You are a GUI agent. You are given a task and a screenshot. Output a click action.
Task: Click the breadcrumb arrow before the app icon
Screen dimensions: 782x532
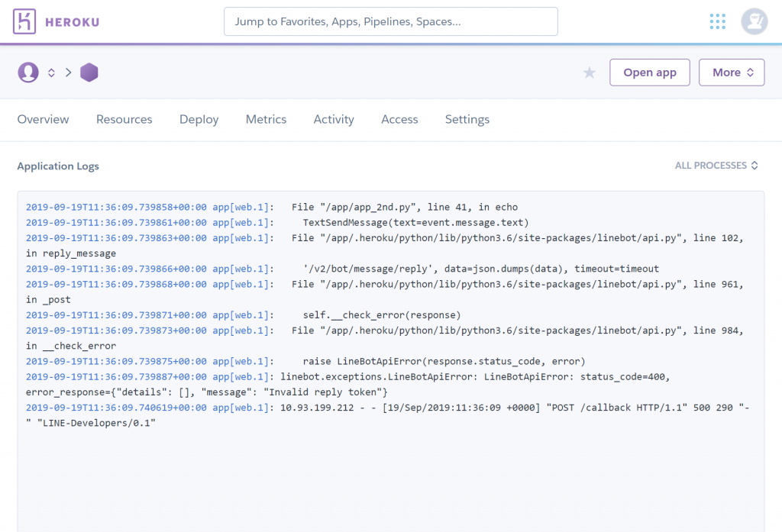tap(68, 73)
